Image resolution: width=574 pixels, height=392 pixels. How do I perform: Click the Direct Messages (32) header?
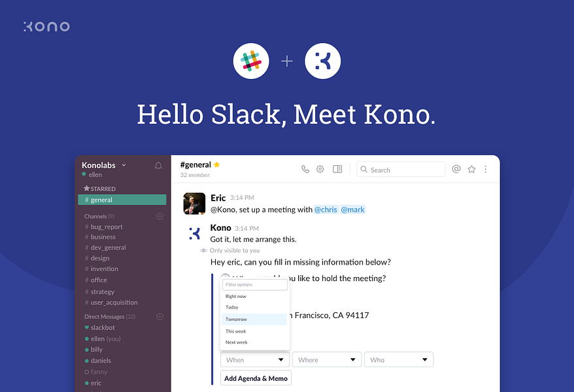pos(110,316)
